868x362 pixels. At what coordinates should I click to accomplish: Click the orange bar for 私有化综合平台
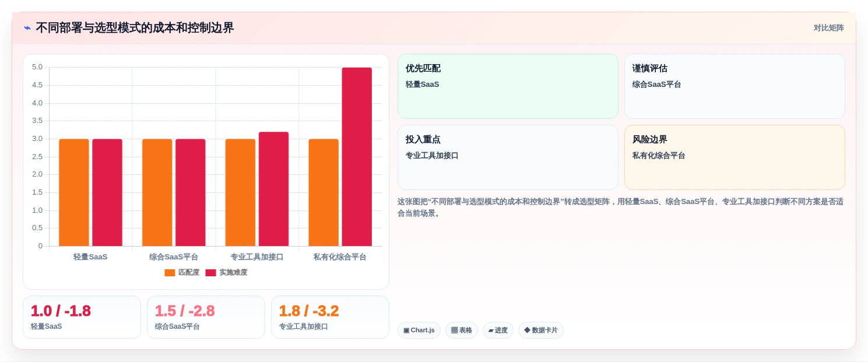coord(324,192)
